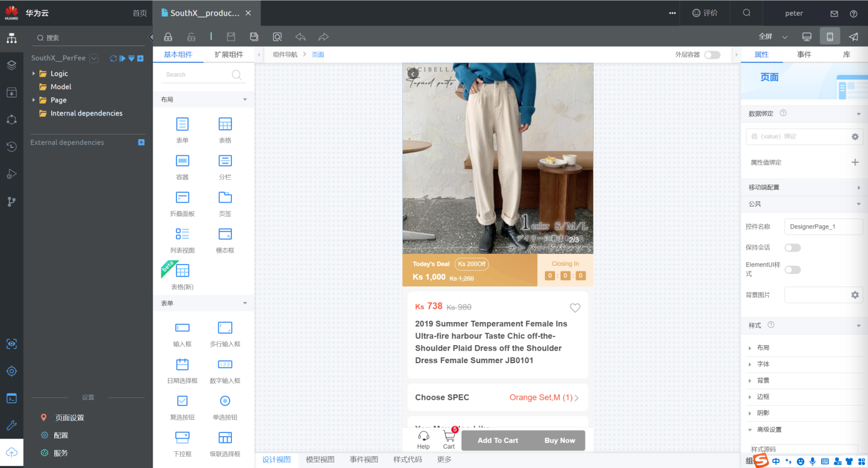Screen dimensions: 868x468
Task: Add the 表单 form component
Action: pyautogui.click(x=182, y=130)
